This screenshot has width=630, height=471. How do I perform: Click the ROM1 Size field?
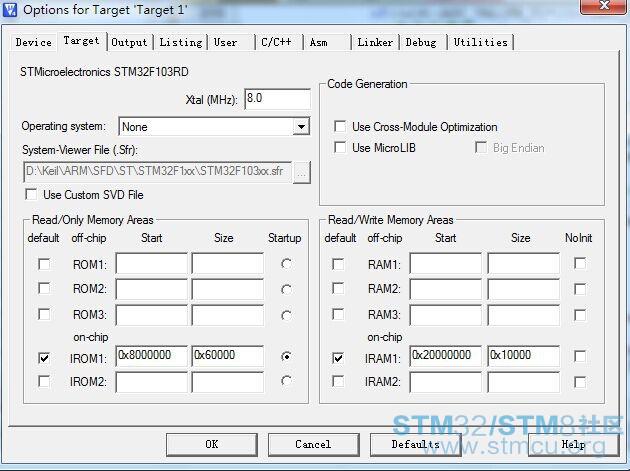click(228, 264)
